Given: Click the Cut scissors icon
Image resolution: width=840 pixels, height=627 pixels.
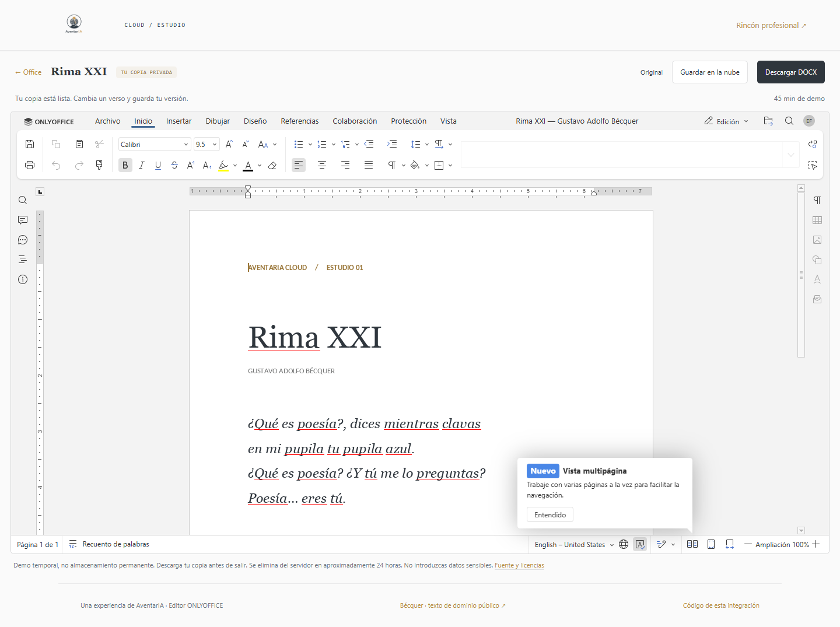Looking at the screenshot, I should [x=99, y=144].
